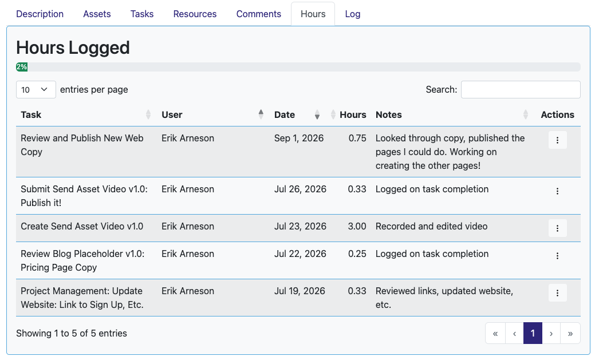
Task: Click note 'Reviewed links, updated website, etc.'
Action: (444, 298)
